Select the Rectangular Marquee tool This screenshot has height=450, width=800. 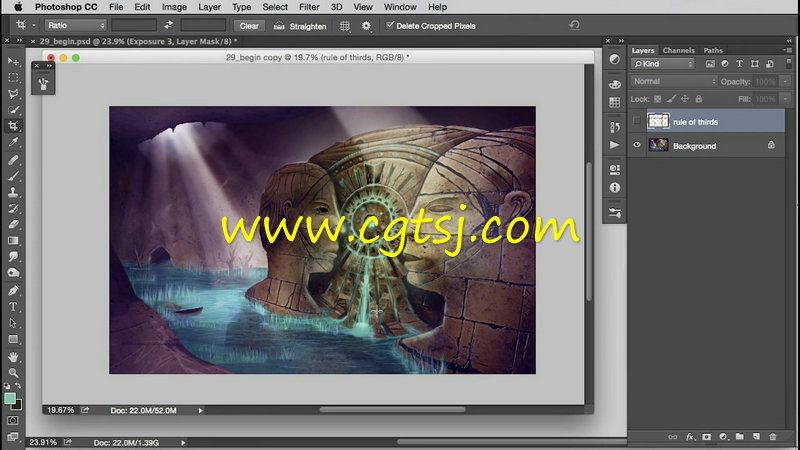click(13, 78)
